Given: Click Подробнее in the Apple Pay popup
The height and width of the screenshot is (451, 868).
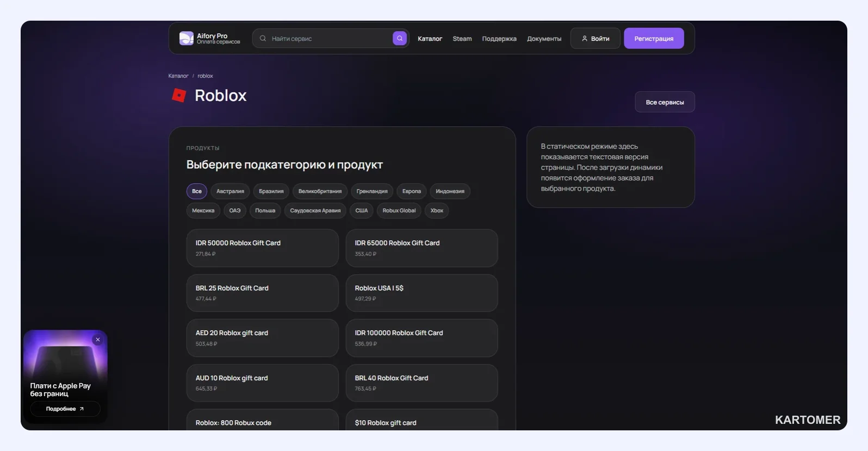Looking at the screenshot, I should pos(65,409).
